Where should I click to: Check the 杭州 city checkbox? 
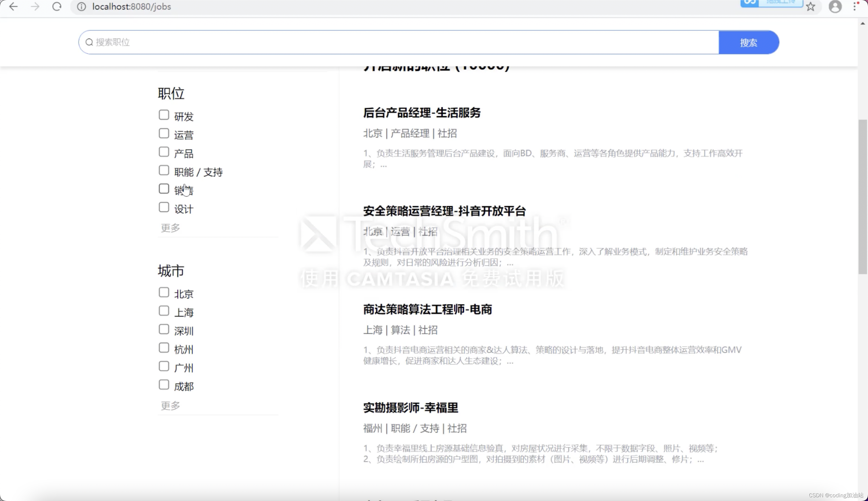click(164, 348)
